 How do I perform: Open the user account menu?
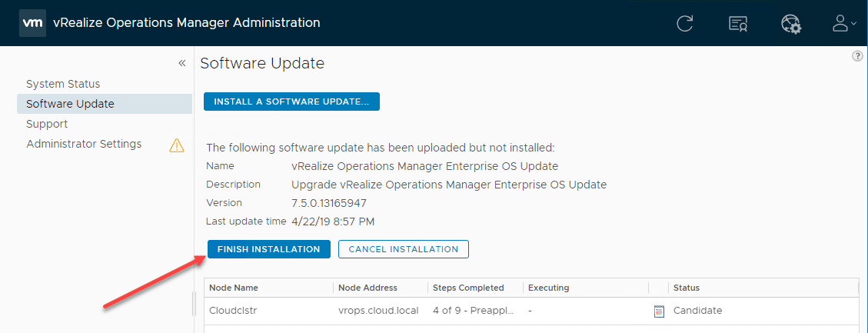coord(843,24)
